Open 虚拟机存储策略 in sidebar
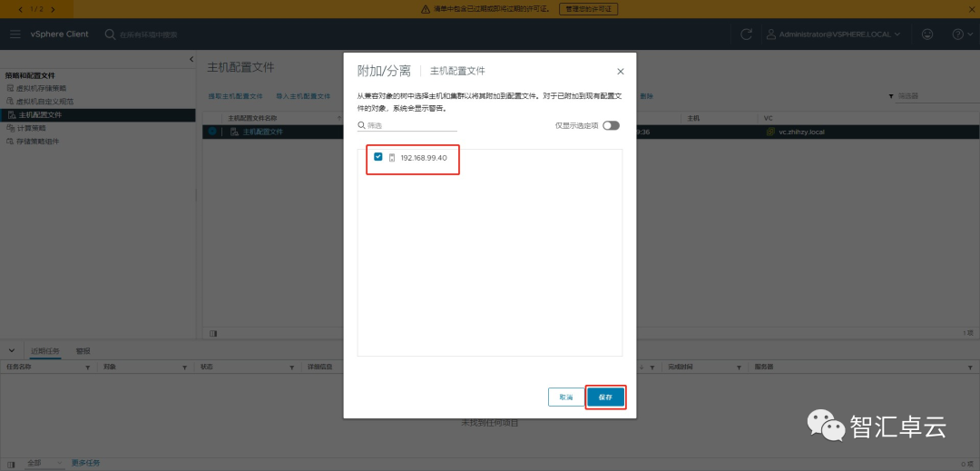This screenshot has height=471, width=980. [x=41, y=88]
